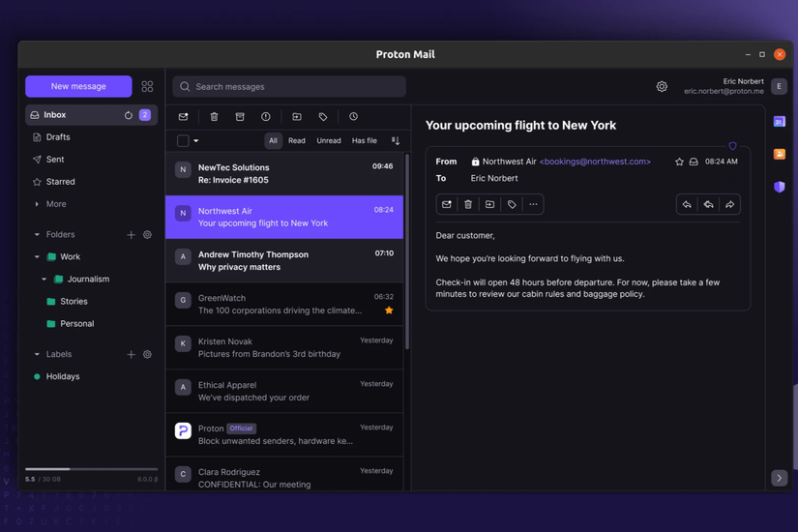Delete the opened message with trash icon
Viewport: 798px width, 532px height.
[468, 204]
